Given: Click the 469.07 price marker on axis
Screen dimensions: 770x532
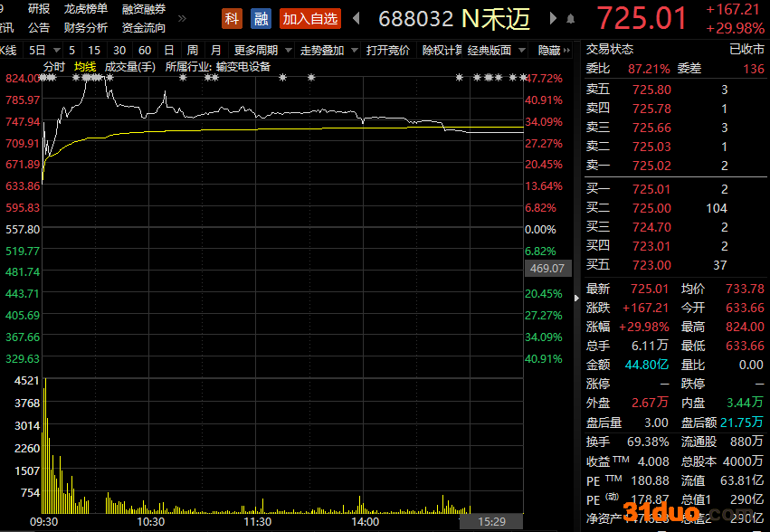Looking at the screenshot, I should 547,269.
